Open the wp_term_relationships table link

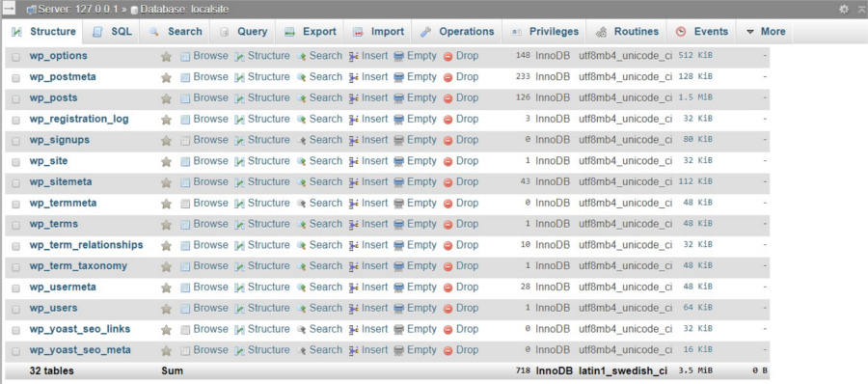tap(87, 245)
